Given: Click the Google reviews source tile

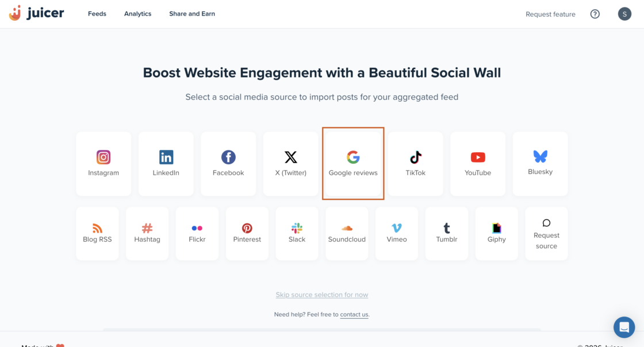Looking at the screenshot, I should coord(353,163).
